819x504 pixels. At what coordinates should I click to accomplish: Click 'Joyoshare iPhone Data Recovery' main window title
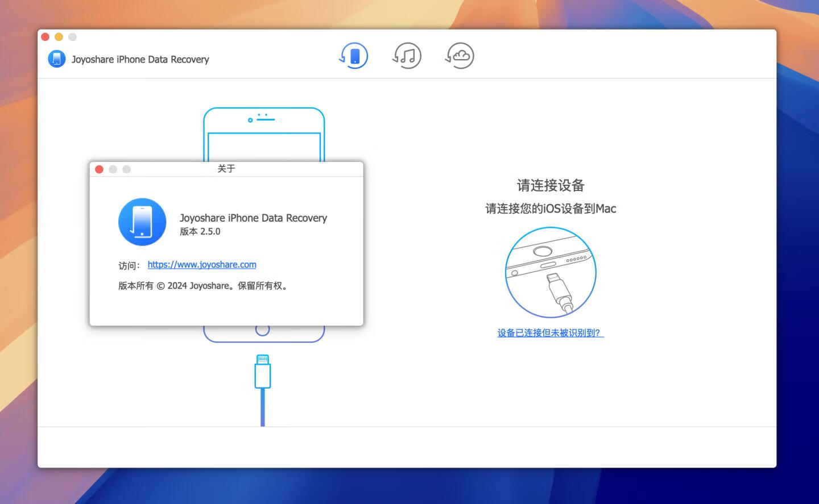[140, 60]
